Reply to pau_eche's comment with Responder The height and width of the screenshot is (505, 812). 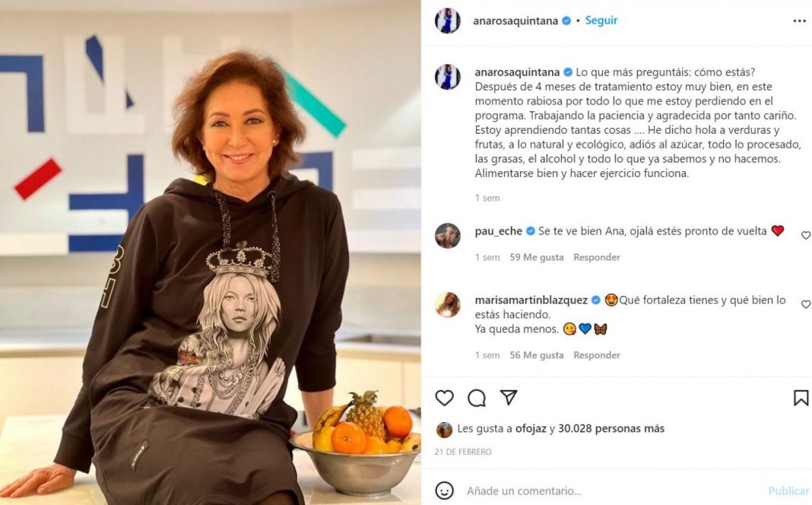[597, 257]
